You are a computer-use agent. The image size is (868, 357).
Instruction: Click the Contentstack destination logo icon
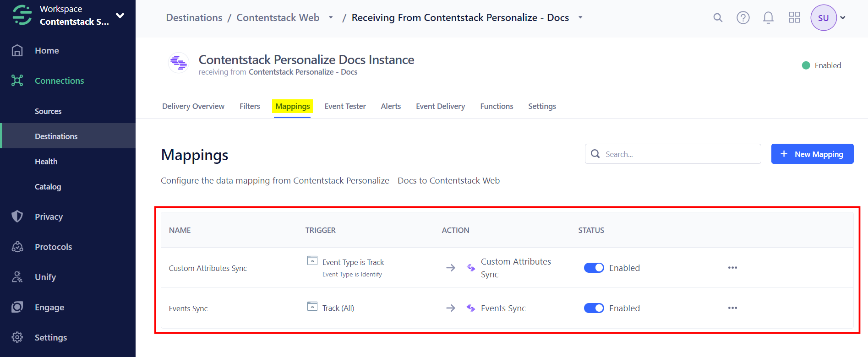178,63
